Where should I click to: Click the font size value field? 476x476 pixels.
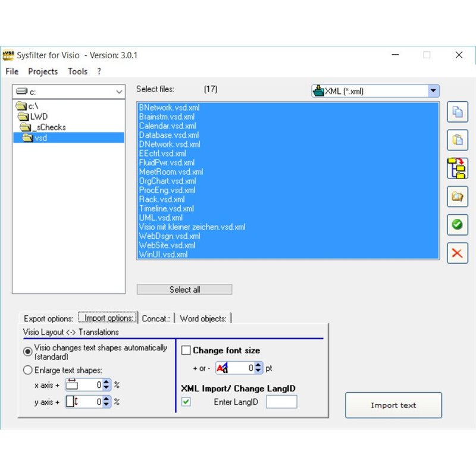tap(240, 368)
